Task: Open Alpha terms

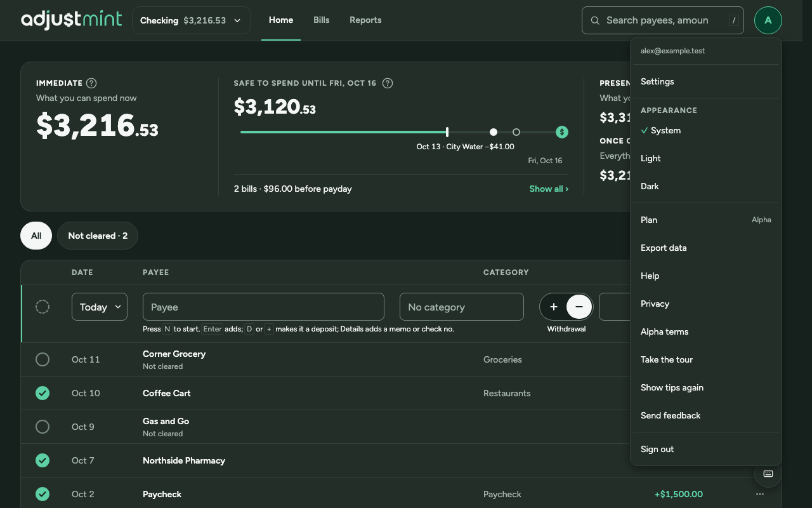Action: [706, 331]
